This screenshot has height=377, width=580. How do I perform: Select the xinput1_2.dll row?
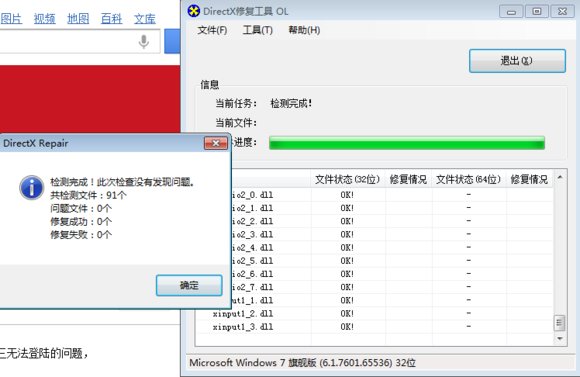[x=374, y=313]
